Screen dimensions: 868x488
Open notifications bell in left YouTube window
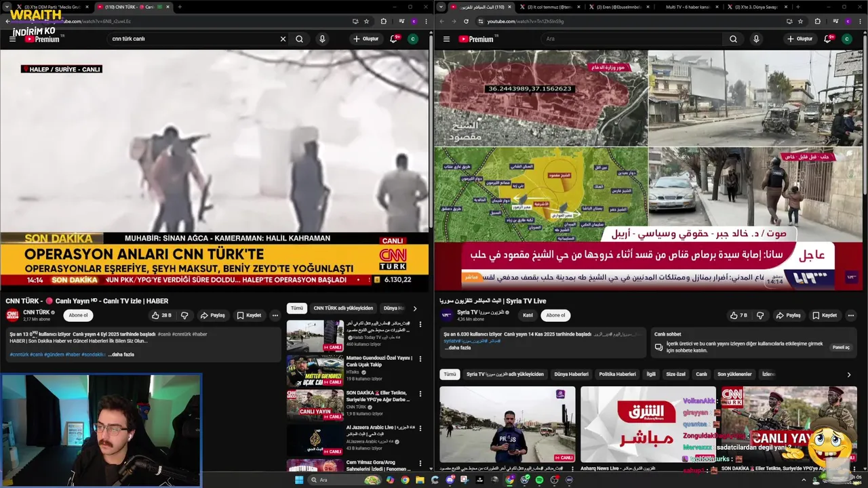pyautogui.click(x=393, y=39)
